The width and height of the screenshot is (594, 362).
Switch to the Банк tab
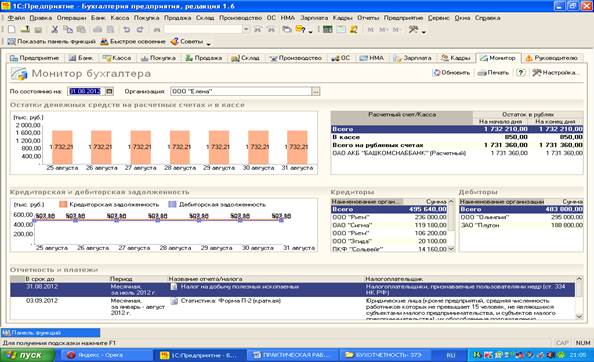pos(81,58)
